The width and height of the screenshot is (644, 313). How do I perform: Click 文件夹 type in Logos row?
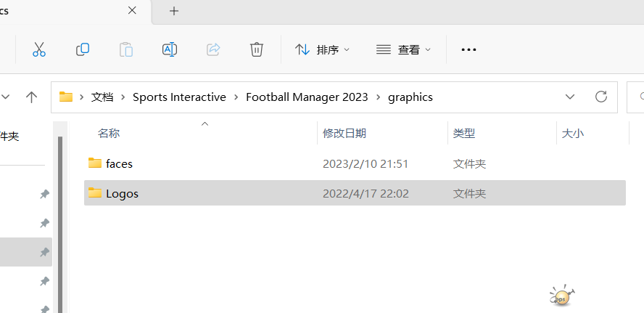point(469,193)
